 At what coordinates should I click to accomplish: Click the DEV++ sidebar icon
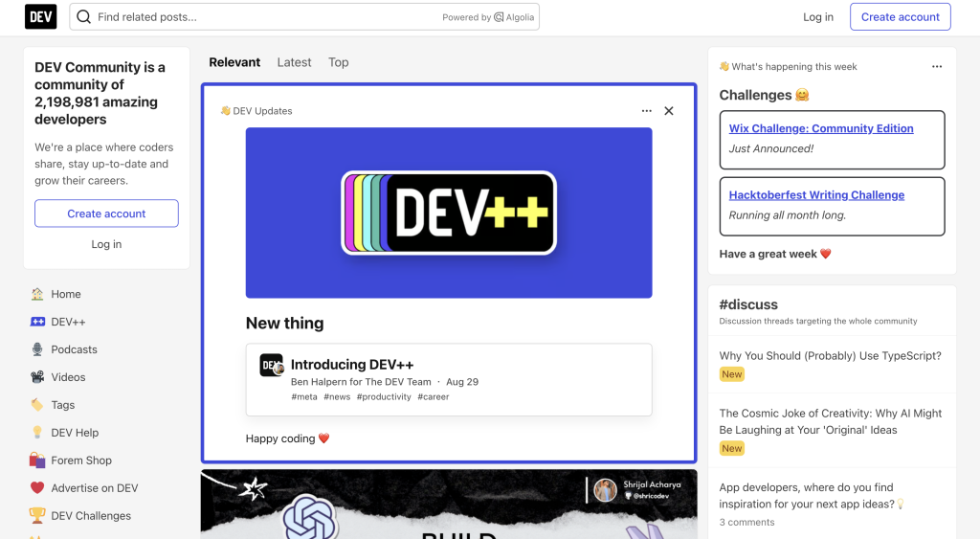37,322
